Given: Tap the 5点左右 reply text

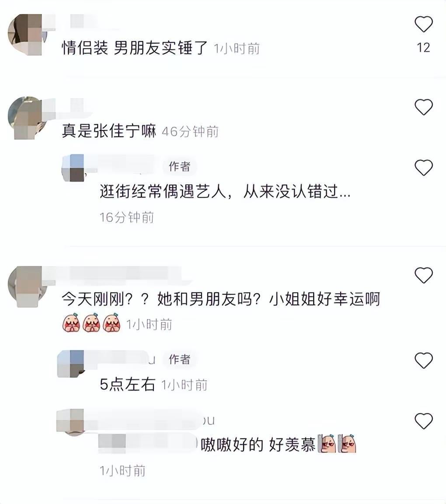Looking at the screenshot, I should [128, 384].
